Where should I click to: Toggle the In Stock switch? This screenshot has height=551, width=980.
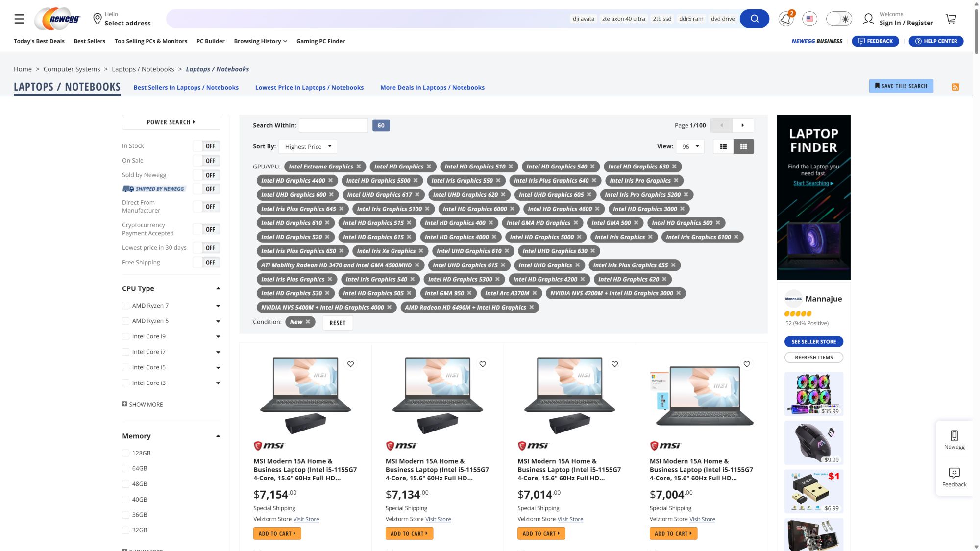[x=206, y=146]
